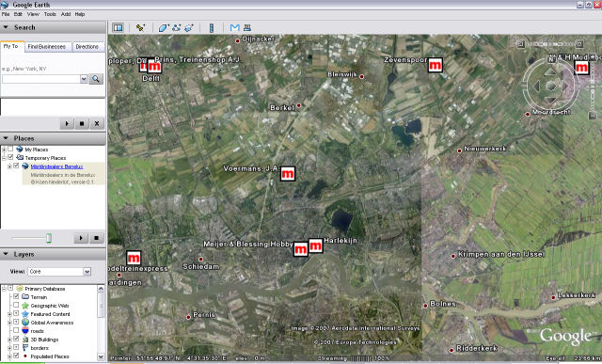The height and width of the screenshot is (364, 602).
Task: Select the Add Polygon tool icon
Action: [x=163, y=27]
